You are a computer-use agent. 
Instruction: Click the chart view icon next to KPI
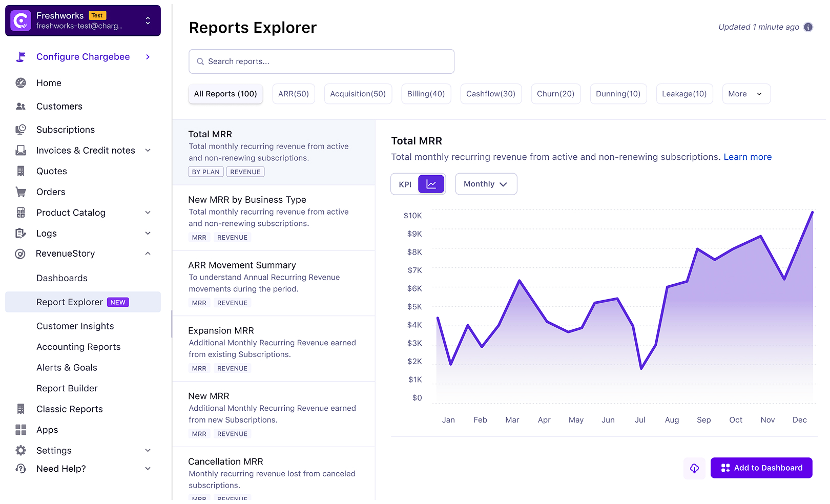[x=431, y=183]
